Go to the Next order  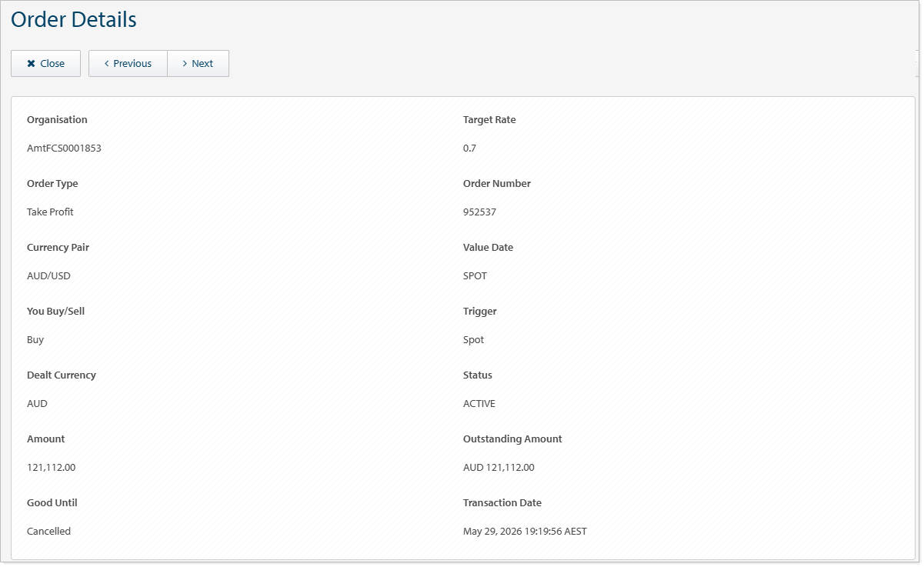(198, 64)
